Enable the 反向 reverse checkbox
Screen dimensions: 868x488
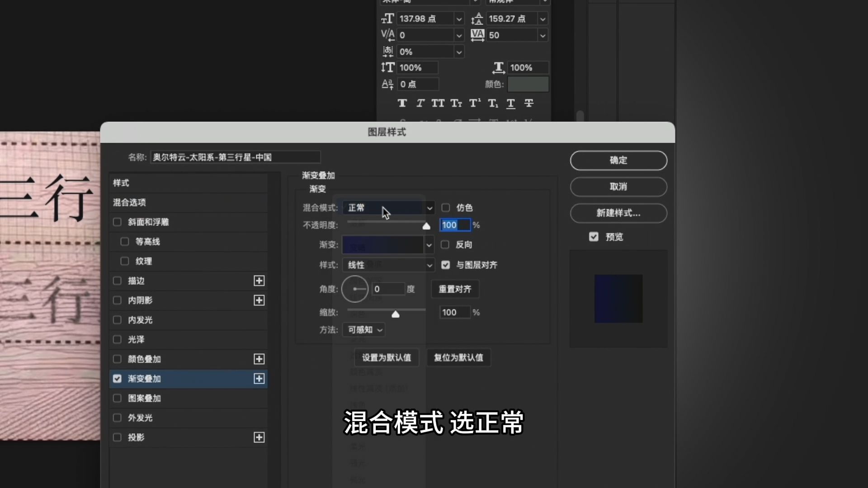(x=445, y=244)
